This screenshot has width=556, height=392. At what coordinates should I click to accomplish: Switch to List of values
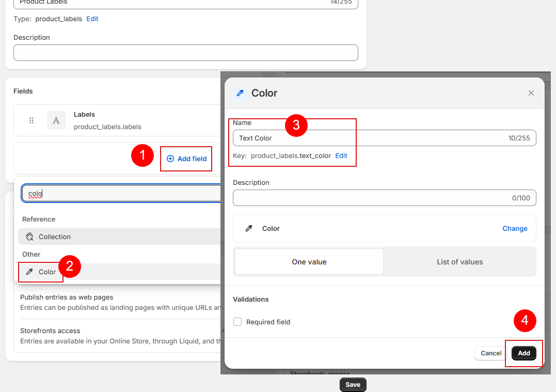click(459, 262)
